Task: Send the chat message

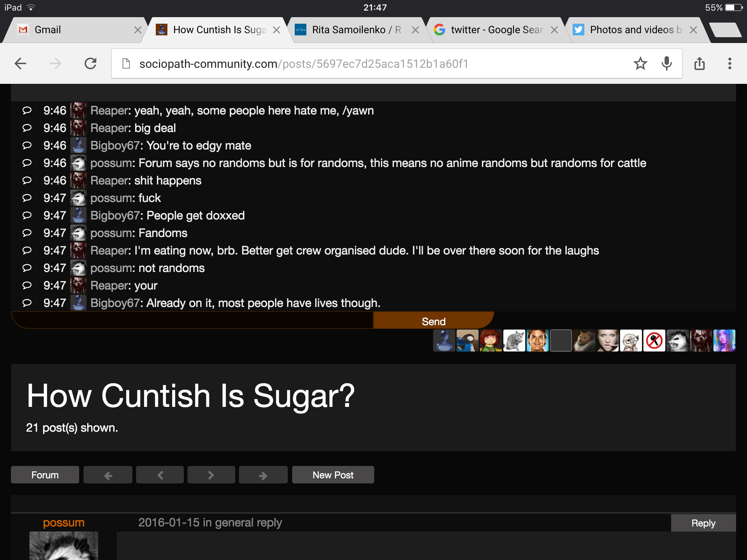Action: click(x=433, y=321)
